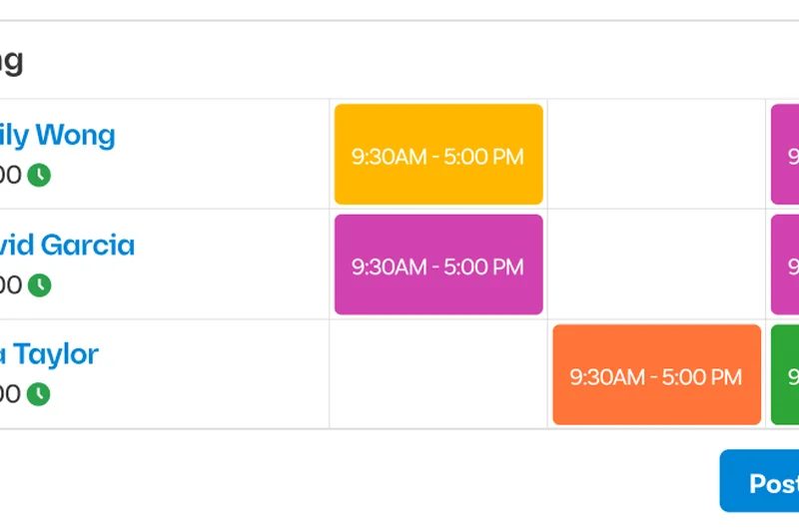Image resolution: width=799 pixels, height=532 pixels.
Task: Click the hours total beside David Garcia's clock icon
Action: (10, 285)
